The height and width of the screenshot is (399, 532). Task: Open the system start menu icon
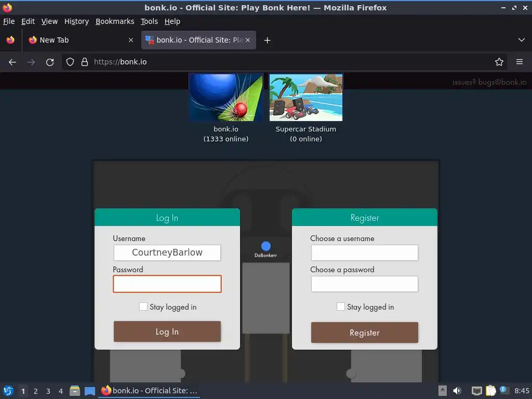(8, 391)
